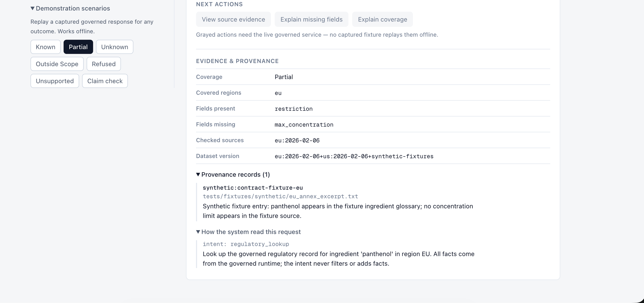Click the max_concentration missing field value
This screenshot has width=644, height=303.
(x=304, y=125)
